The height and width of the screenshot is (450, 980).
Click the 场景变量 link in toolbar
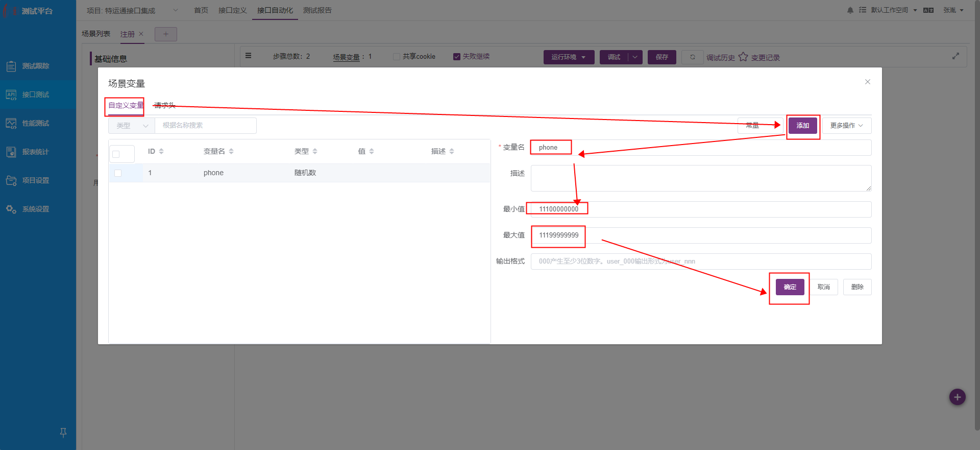coord(347,57)
